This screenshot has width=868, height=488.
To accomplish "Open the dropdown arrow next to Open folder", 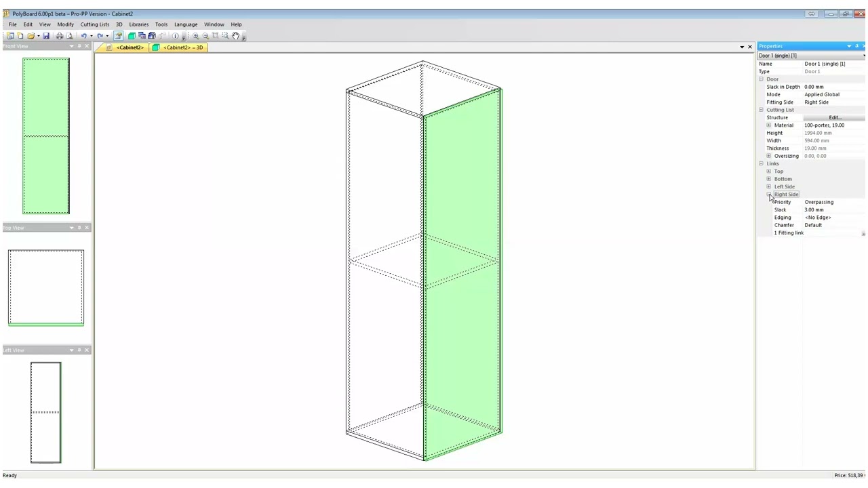I will pos(38,36).
